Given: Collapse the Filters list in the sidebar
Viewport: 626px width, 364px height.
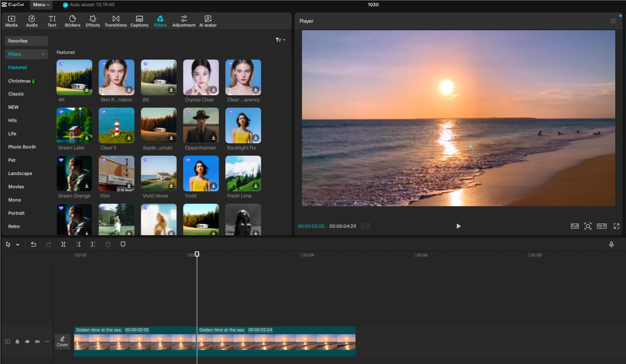Looking at the screenshot, I should 43,54.
